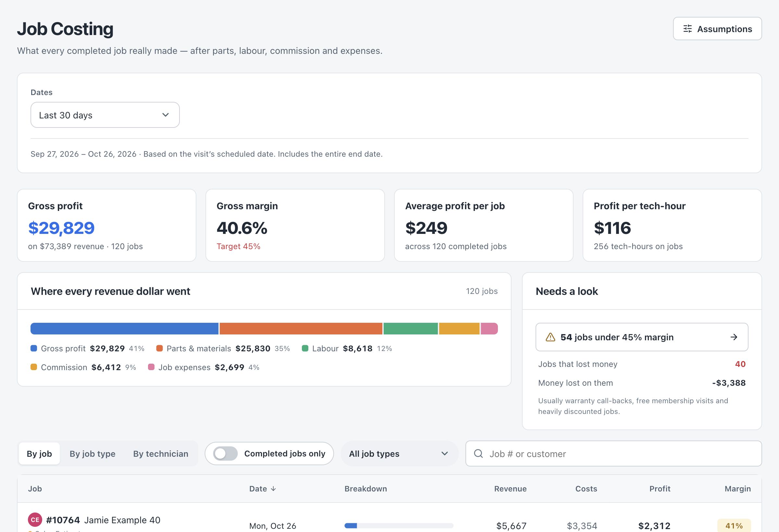Viewport: 779px width, 532px height.
Task: Click the Jobs that lost money count 40
Action: (740, 364)
